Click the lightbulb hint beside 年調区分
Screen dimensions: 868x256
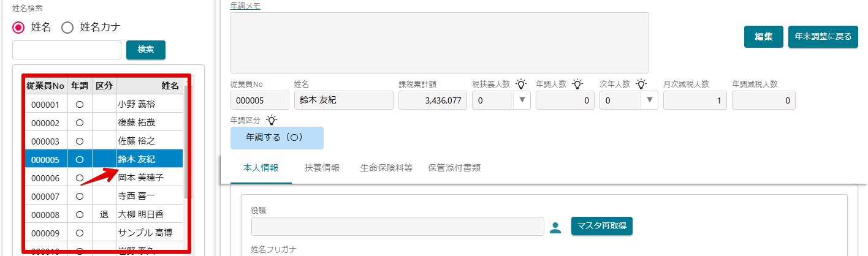271,119
